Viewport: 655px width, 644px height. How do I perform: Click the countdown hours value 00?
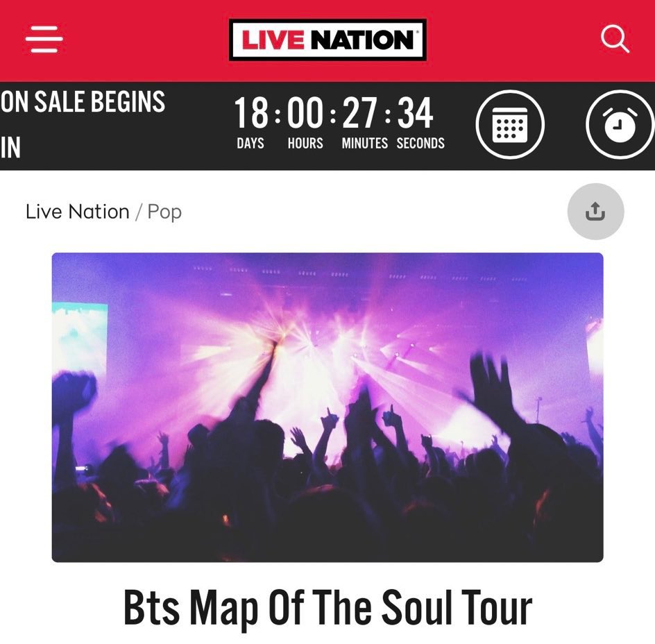tap(305, 113)
